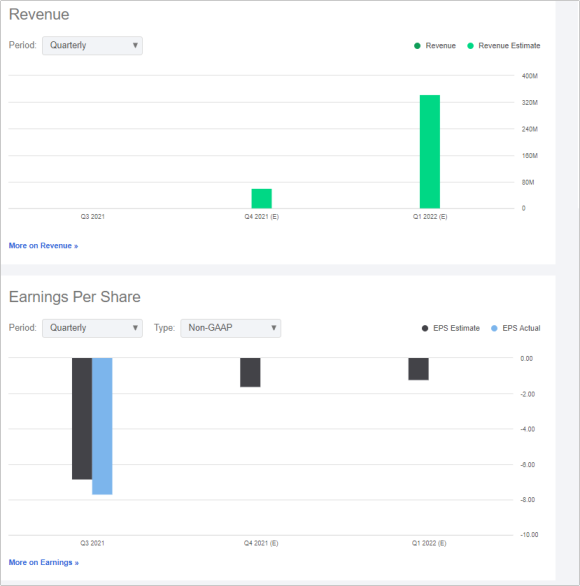580x586 pixels.
Task: Select the Q3 2021 EPS Estimate dark bar
Action: pos(82,419)
